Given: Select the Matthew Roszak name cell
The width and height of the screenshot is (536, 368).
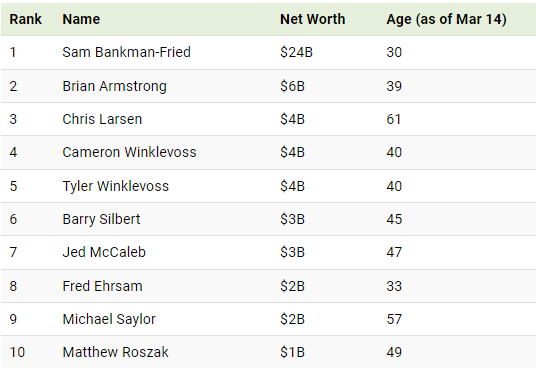Looking at the screenshot, I should (x=116, y=352).
